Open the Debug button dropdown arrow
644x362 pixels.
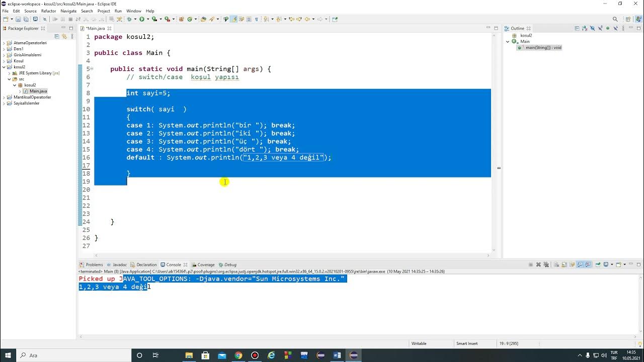point(135,19)
